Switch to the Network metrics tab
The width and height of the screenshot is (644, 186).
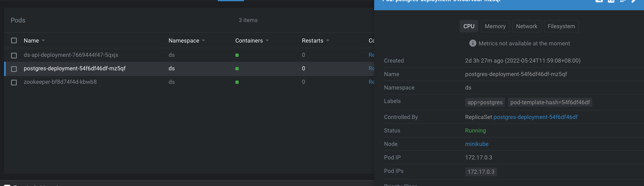click(526, 26)
